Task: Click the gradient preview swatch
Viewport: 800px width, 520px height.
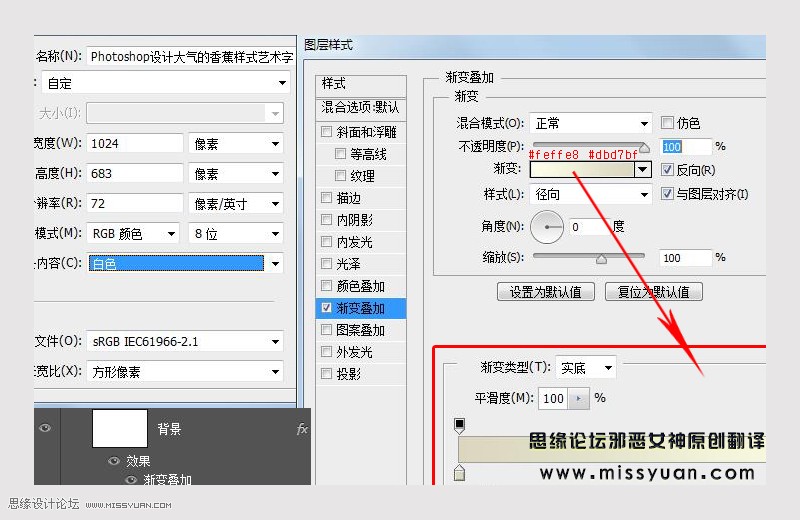Action: [582, 169]
